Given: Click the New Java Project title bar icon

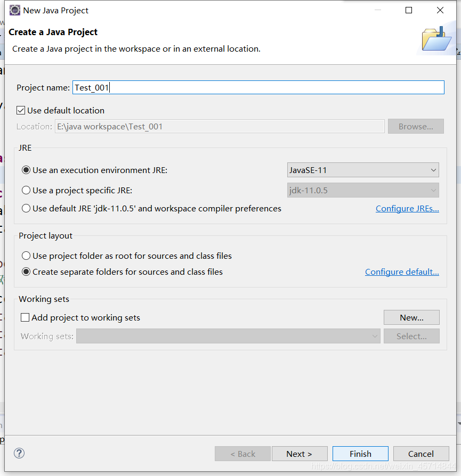Looking at the screenshot, I should 14,10.
